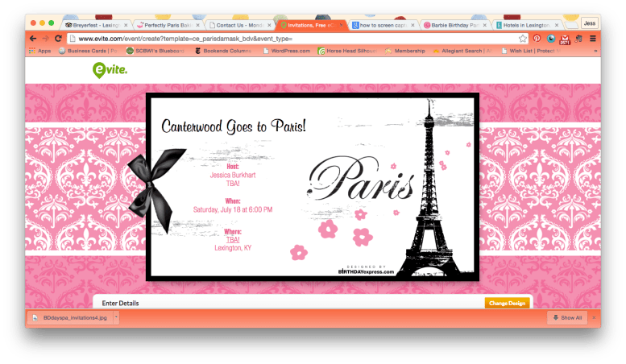The height and width of the screenshot is (364, 626).
Task: Switch to the how to screen capture tab
Action: (x=383, y=25)
